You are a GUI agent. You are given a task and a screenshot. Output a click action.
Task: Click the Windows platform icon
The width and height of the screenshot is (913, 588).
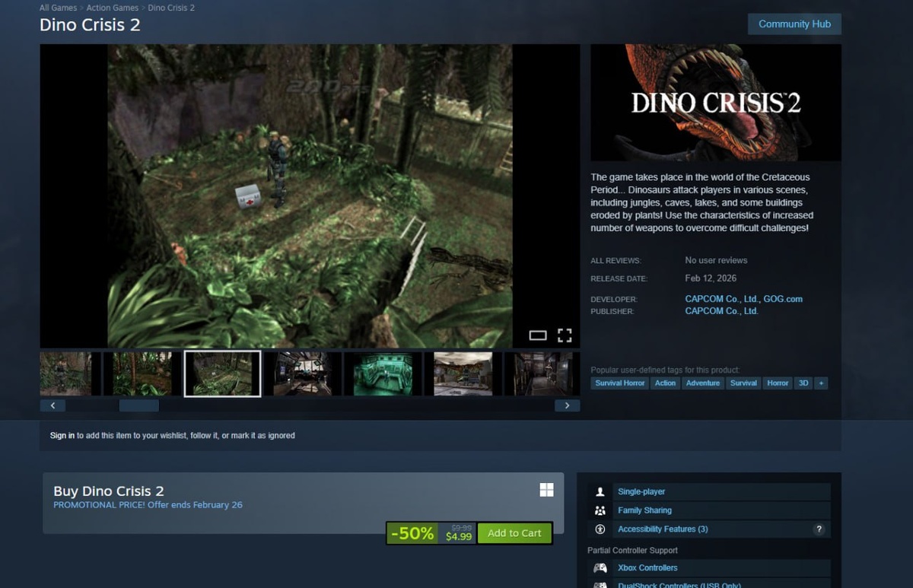click(546, 490)
